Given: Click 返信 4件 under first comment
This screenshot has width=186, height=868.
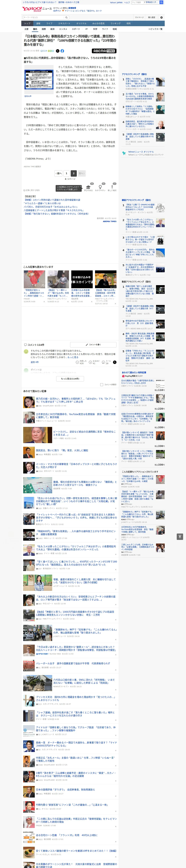Looking at the screenshot, I should (x=34, y=362).
